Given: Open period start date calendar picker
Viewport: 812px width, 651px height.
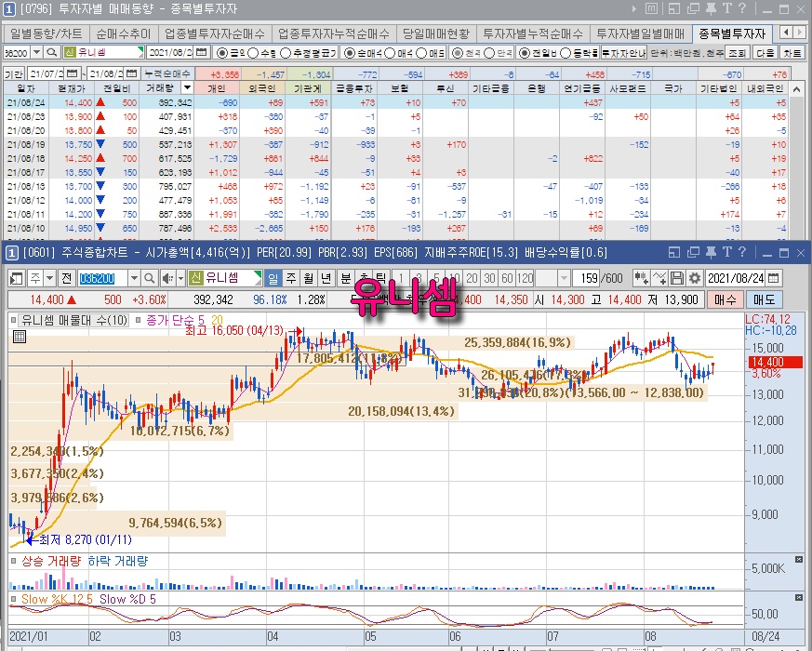Looking at the screenshot, I should (72, 74).
